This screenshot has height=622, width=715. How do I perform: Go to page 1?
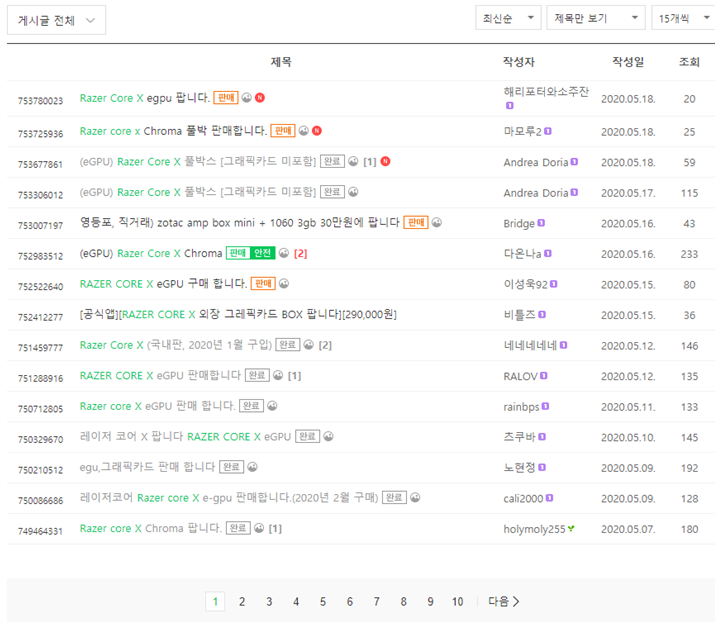point(215,601)
